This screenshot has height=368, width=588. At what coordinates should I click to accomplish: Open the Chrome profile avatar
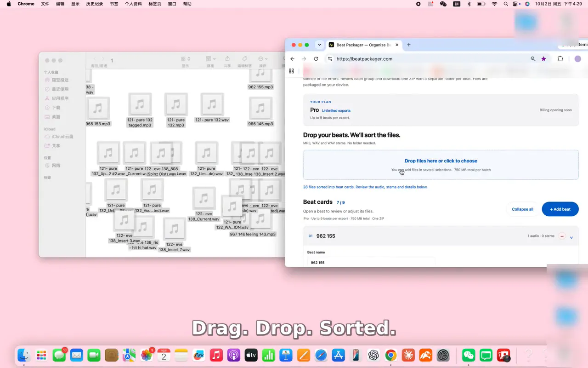click(578, 59)
